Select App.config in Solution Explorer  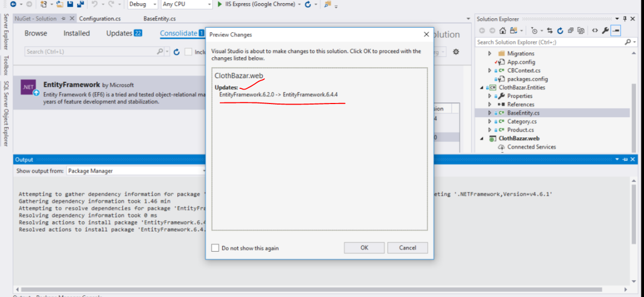tap(521, 62)
